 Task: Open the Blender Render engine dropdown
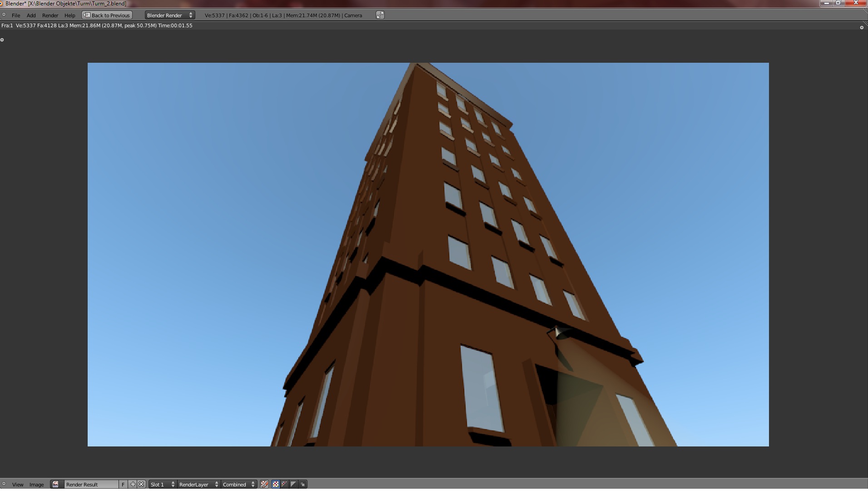click(x=170, y=15)
